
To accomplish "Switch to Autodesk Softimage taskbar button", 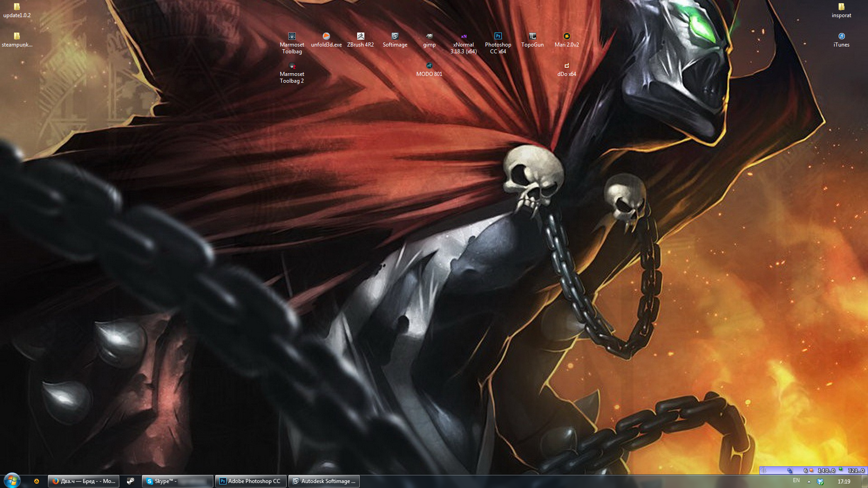I will [x=324, y=481].
